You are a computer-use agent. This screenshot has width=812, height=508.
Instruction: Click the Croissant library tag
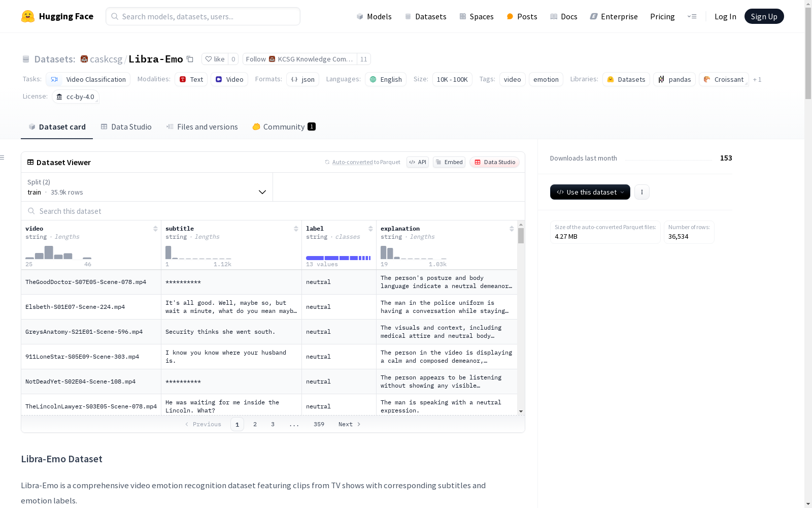pyautogui.click(x=724, y=79)
